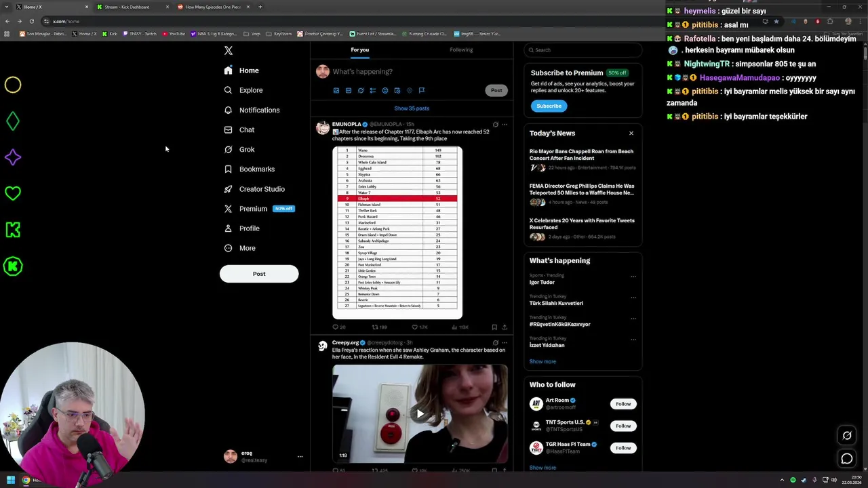
Task: Reload the page with the browser refresh button
Action: click(x=31, y=21)
